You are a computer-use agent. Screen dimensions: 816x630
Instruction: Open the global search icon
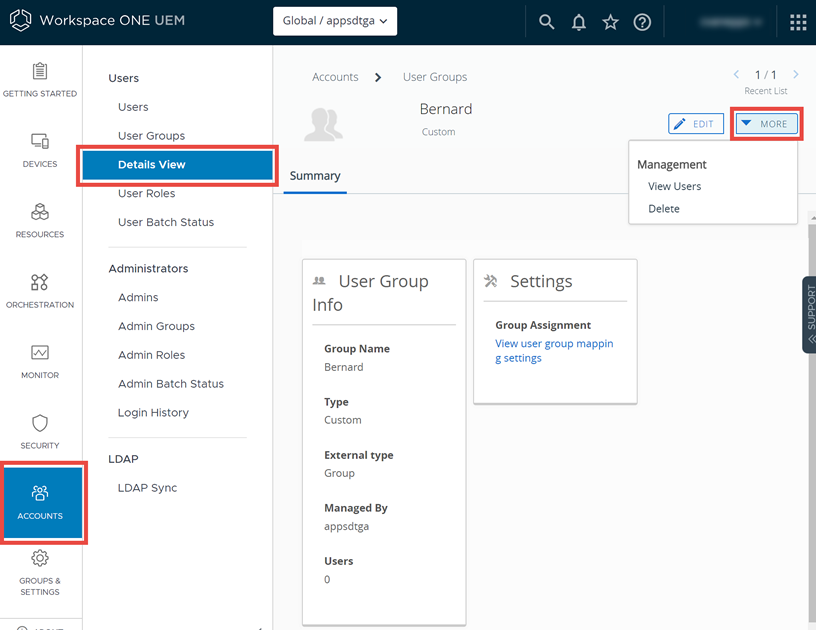pos(546,22)
